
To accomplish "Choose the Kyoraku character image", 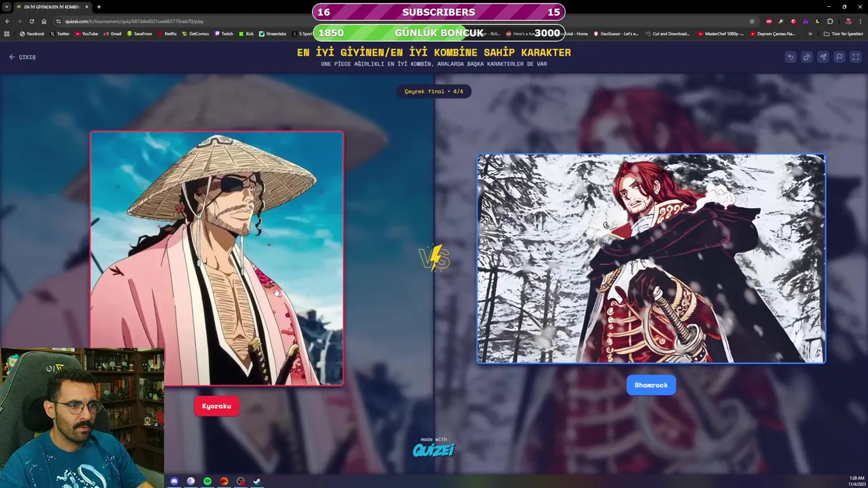I will [x=217, y=258].
